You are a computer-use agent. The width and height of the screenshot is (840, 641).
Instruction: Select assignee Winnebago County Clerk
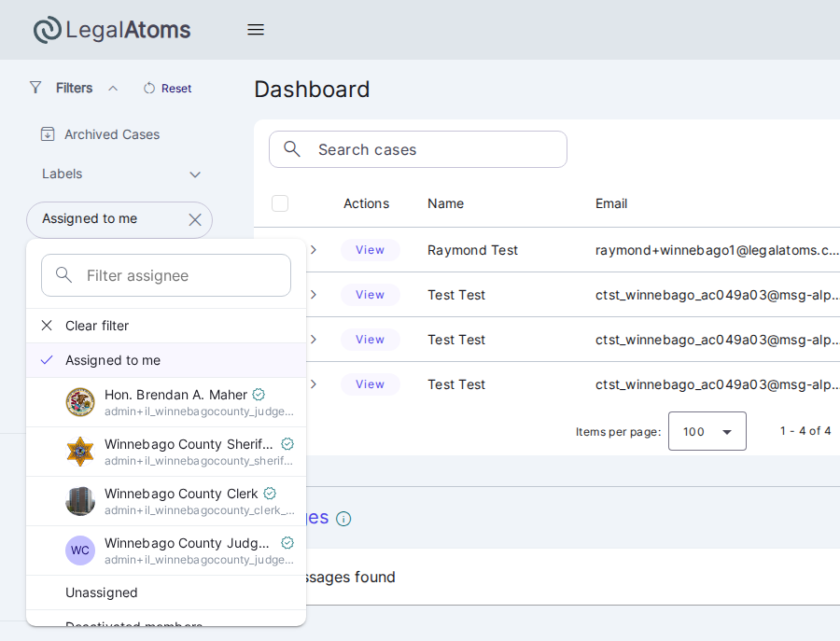tap(166, 501)
